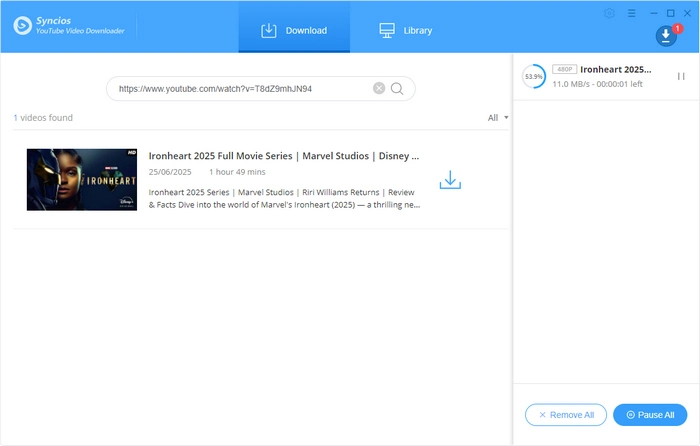The width and height of the screenshot is (700, 446).
Task: Open the hamburger menu in title bar
Action: coord(630,13)
